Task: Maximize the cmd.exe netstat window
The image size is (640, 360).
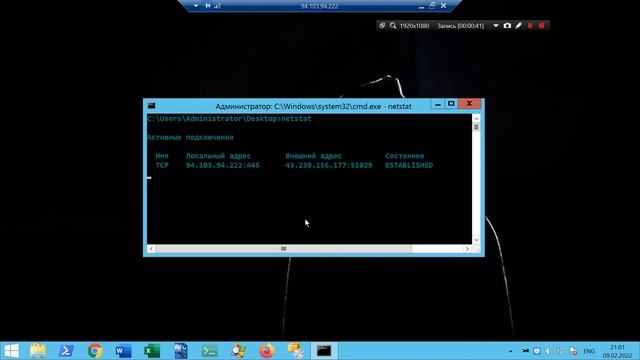Action: pyautogui.click(x=451, y=104)
